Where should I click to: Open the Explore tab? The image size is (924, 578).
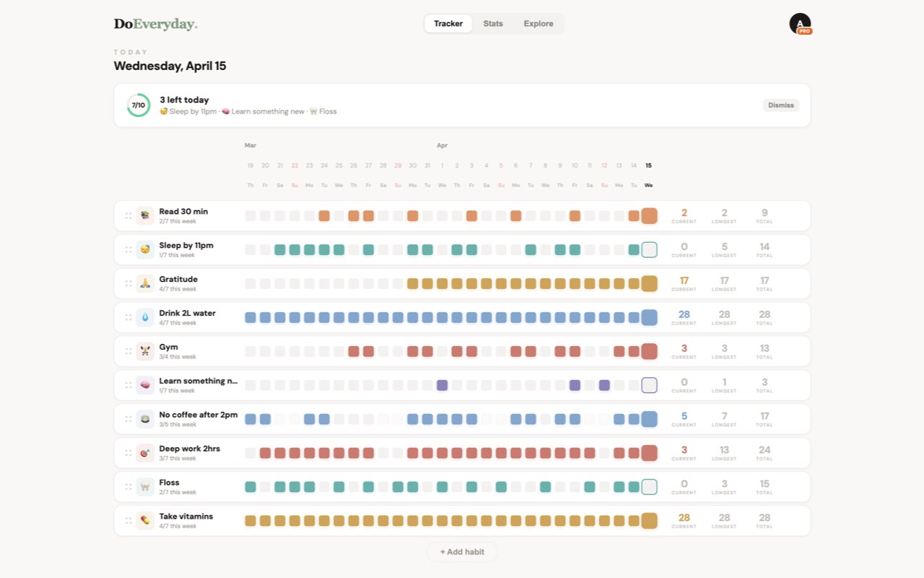pyautogui.click(x=539, y=24)
